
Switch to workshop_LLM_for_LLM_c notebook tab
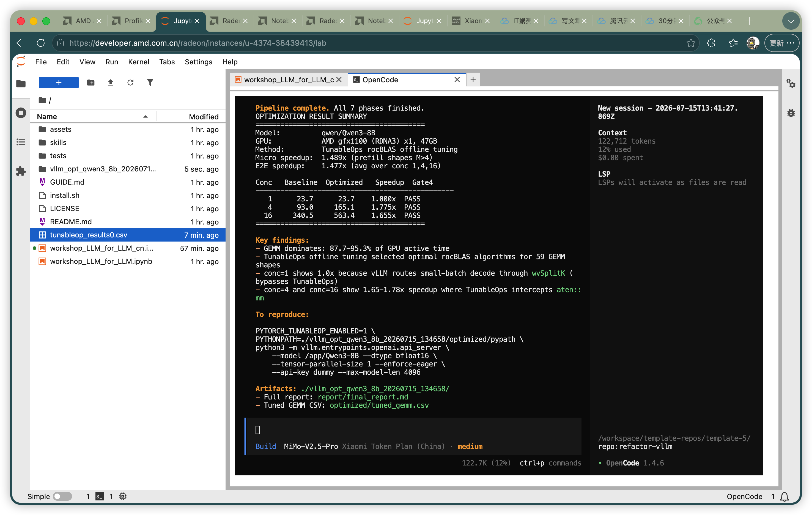tap(289, 80)
